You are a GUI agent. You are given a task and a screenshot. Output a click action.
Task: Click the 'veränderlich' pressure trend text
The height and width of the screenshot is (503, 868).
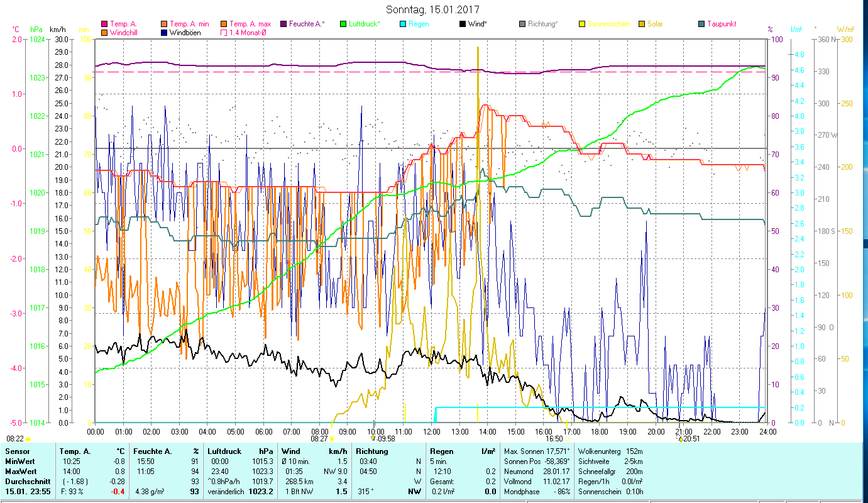pyautogui.click(x=226, y=492)
